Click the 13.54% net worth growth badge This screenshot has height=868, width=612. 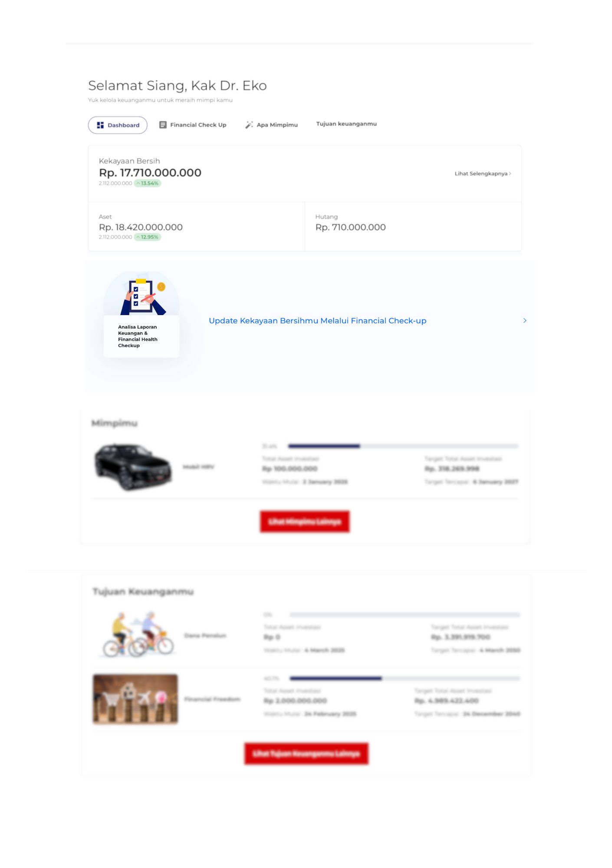(x=148, y=183)
